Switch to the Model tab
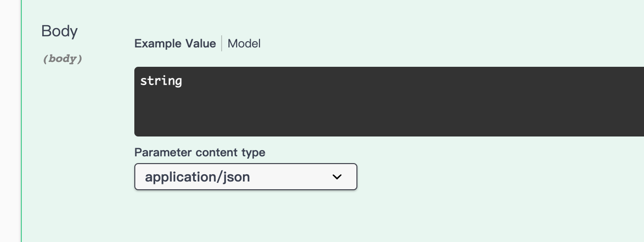 coord(244,44)
